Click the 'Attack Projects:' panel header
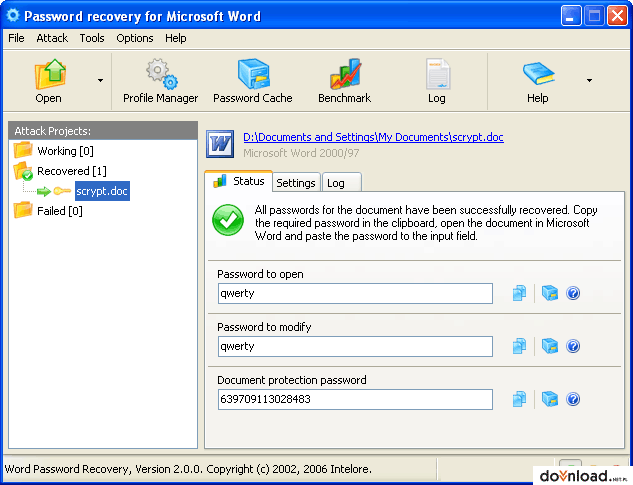 [x=103, y=131]
